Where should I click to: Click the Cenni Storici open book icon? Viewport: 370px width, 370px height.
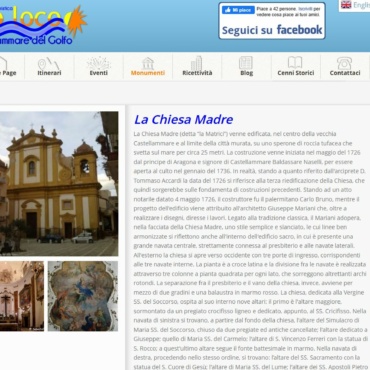pyautogui.click(x=295, y=63)
